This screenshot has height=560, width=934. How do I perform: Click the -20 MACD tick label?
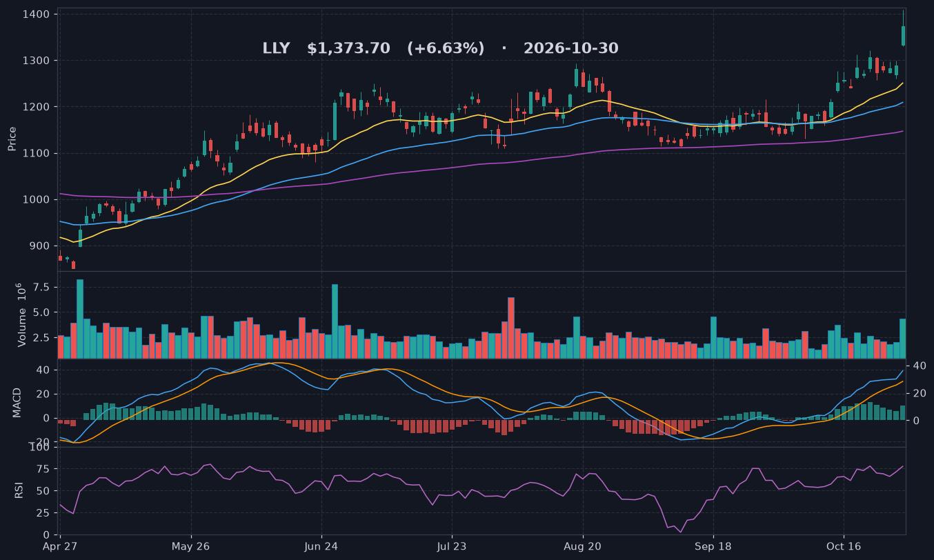click(39, 442)
